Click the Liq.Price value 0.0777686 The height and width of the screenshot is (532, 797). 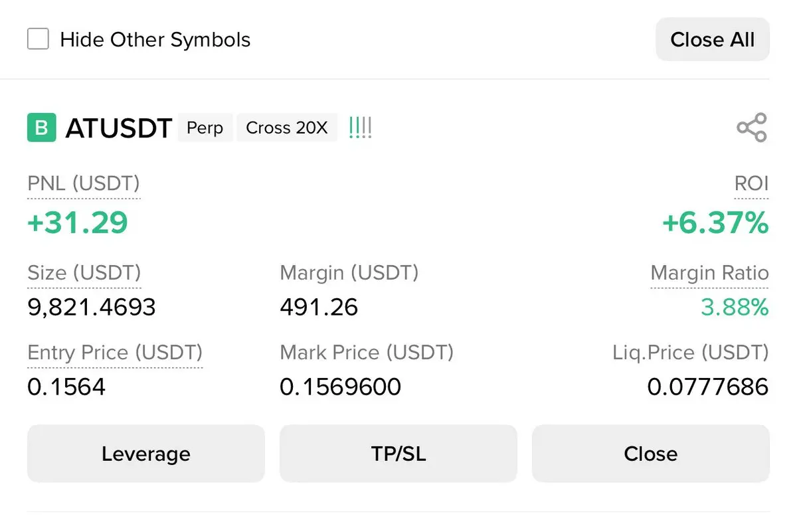click(707, 387)
